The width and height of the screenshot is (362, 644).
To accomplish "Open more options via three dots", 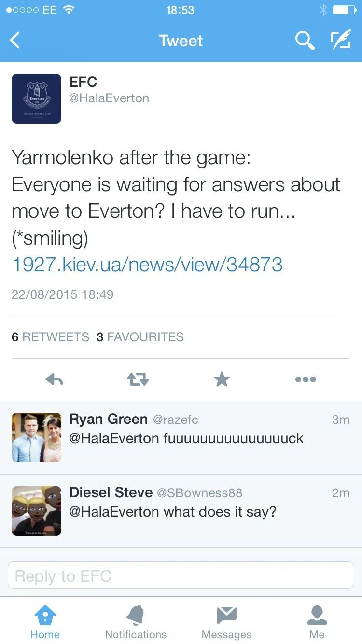I will tap(306, 380).
